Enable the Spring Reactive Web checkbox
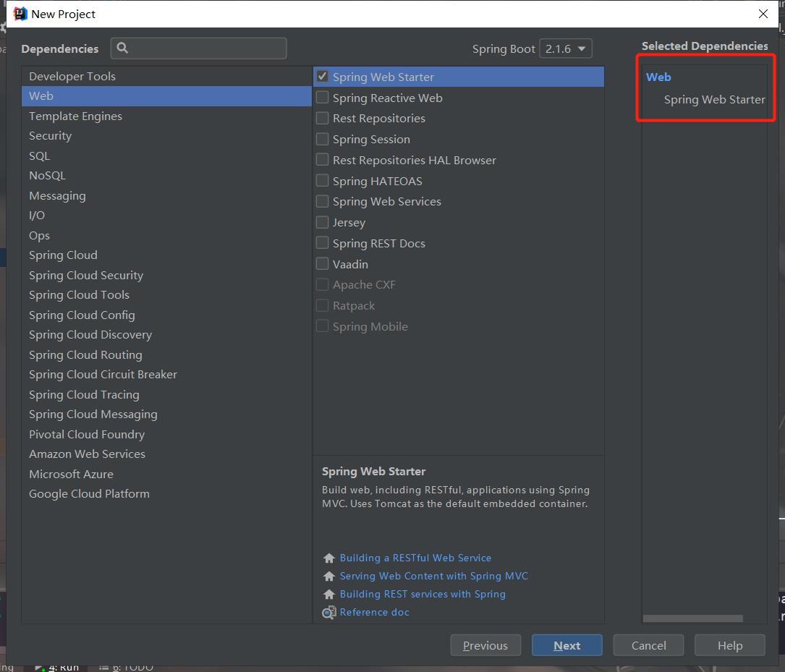785x672 pixels. 323,97
